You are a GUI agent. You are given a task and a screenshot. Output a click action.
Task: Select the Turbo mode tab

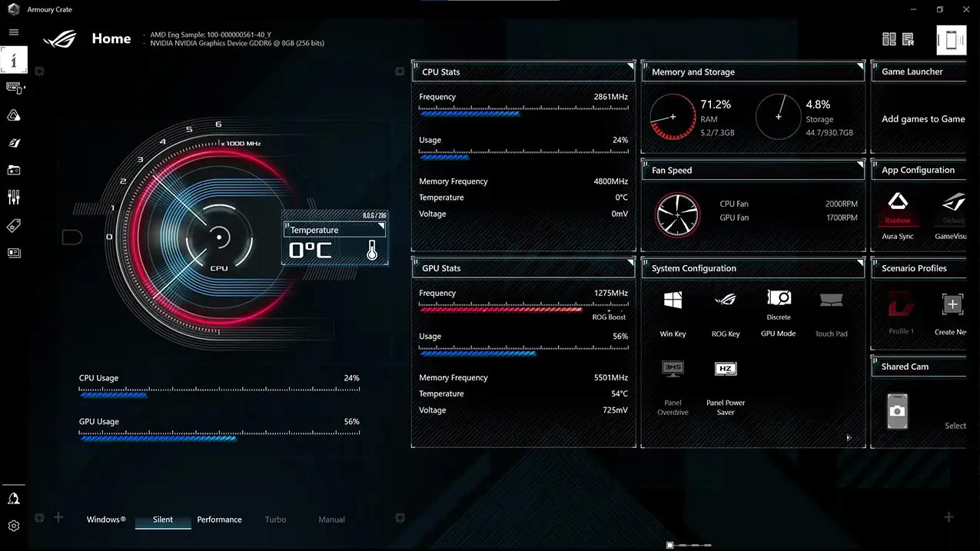click(x=275, y=519)
